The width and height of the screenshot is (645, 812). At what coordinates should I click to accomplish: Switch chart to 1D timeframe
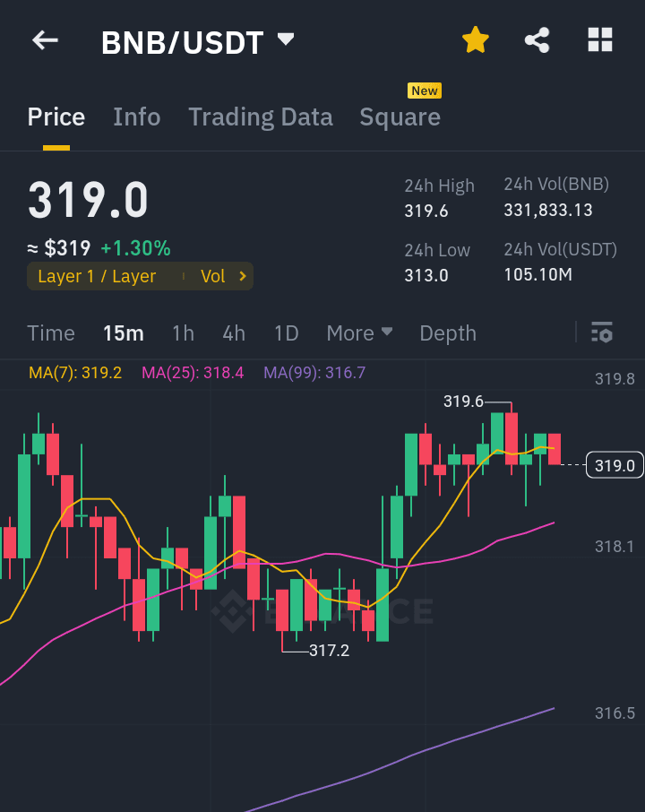(x=287, y=333)
